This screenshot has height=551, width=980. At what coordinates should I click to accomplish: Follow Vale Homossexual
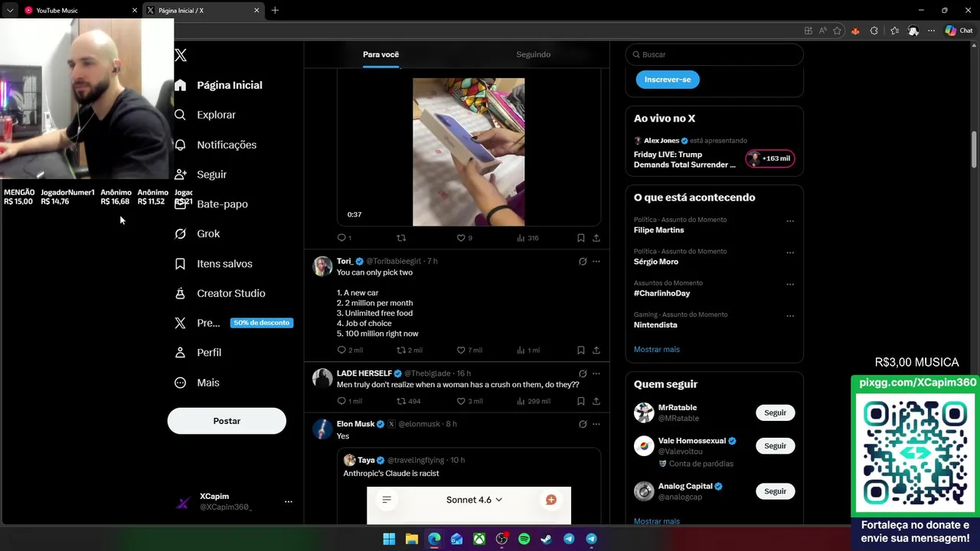tap(775, 445)
